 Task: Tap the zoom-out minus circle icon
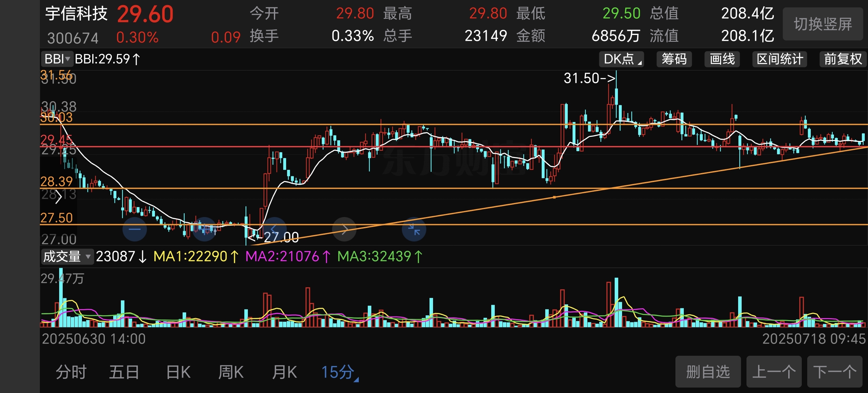(x=134, y=230)
